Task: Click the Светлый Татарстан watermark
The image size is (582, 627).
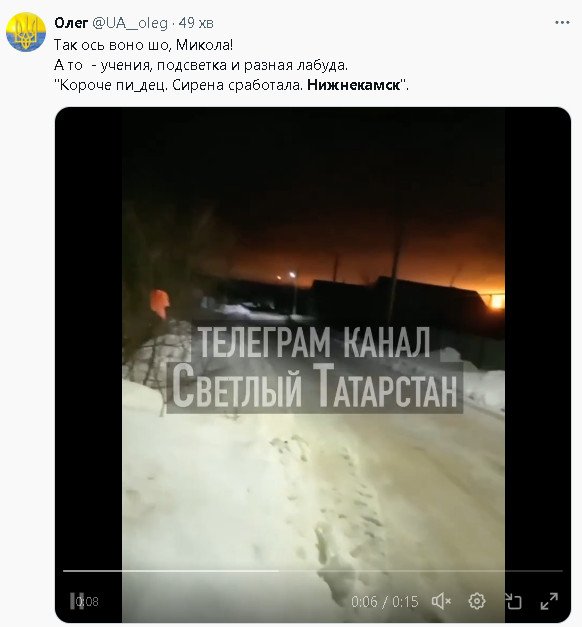Action: [x=314, y=387]
